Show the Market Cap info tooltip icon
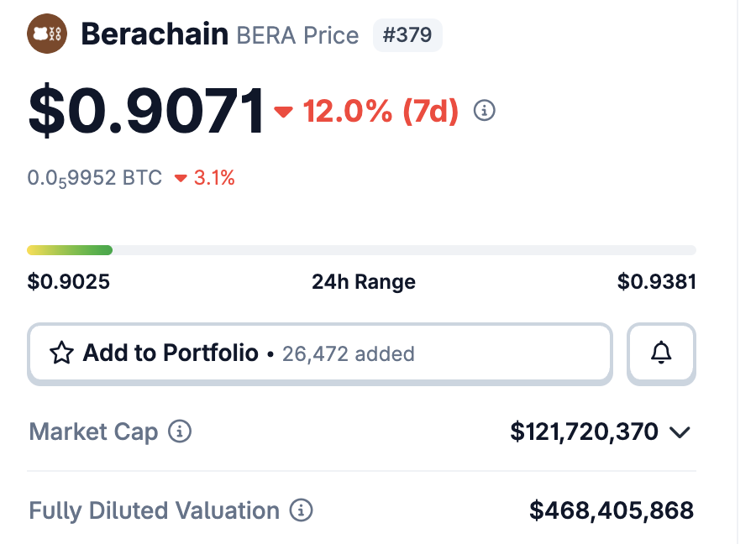 pos(180,432)
